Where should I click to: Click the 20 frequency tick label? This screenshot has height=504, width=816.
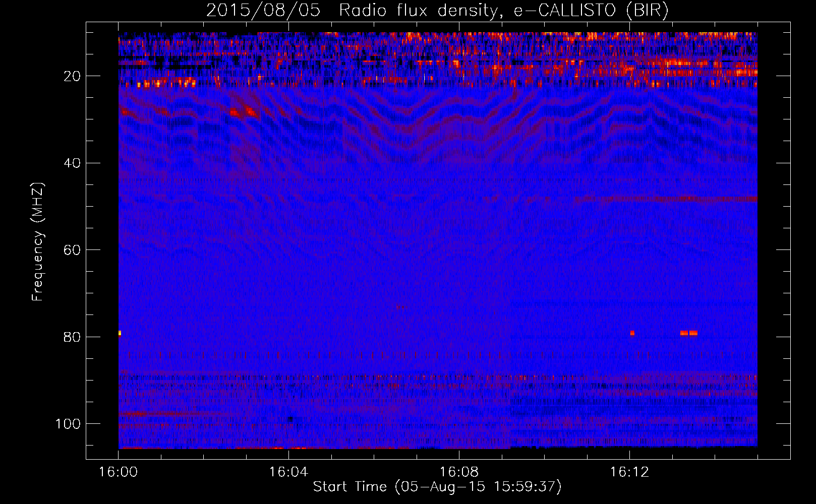coord(73,76)
